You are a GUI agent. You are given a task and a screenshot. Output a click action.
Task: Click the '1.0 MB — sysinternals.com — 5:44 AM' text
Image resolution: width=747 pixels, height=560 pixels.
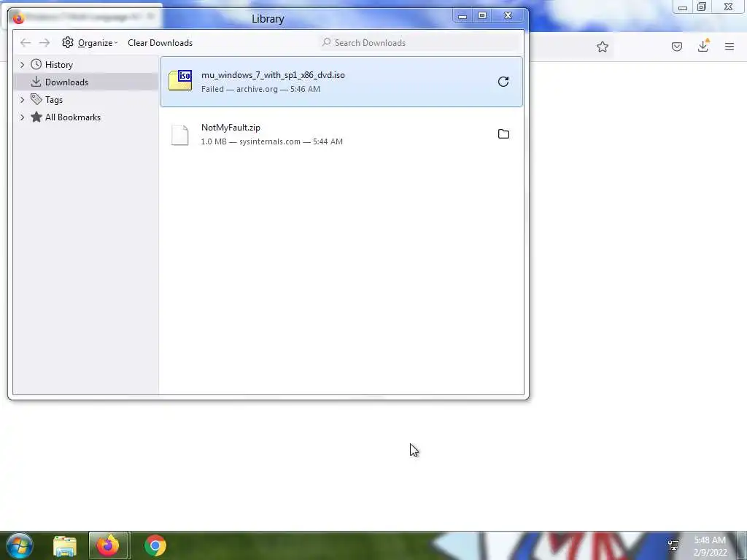pos(271,141)
